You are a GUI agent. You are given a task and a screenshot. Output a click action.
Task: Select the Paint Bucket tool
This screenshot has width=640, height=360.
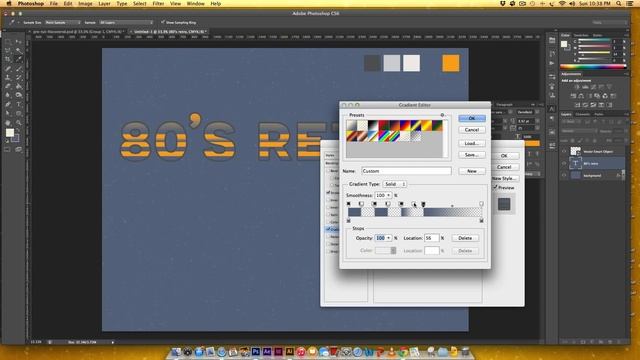coord(18,86)
